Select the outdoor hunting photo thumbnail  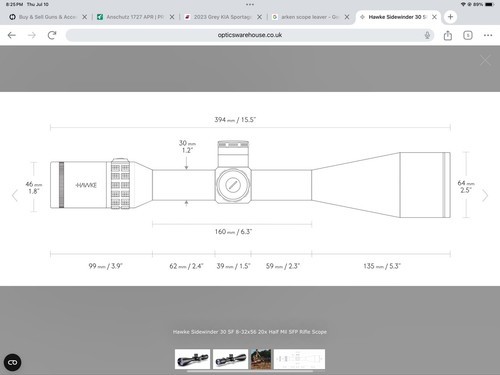point(261,359)
